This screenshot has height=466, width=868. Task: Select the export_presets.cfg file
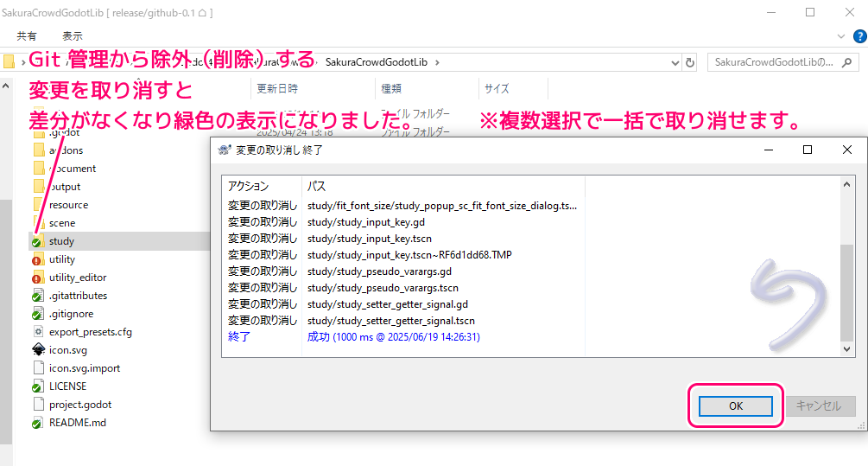point(90,332)
